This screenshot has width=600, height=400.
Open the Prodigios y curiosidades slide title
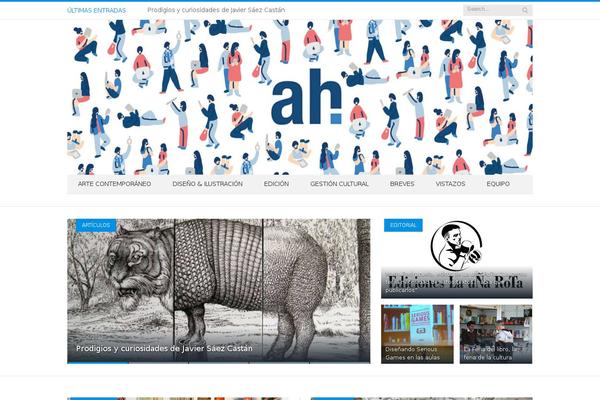tap(164, 348)
